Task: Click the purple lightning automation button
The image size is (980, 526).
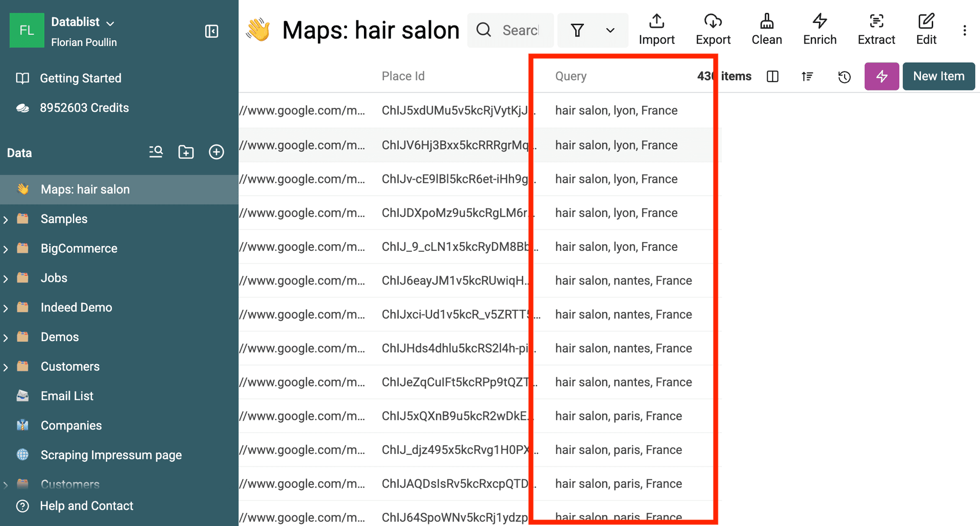Action: coord(881,76)
